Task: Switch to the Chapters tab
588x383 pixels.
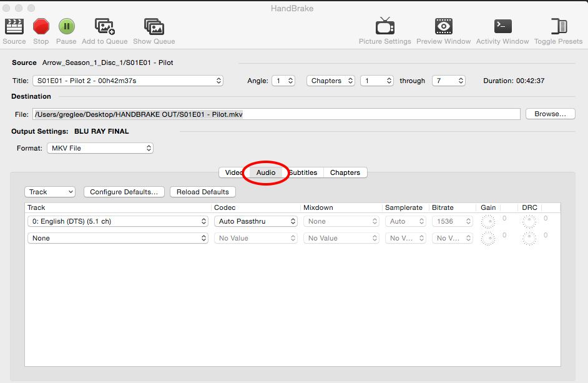Action: [x=345, y=172]
